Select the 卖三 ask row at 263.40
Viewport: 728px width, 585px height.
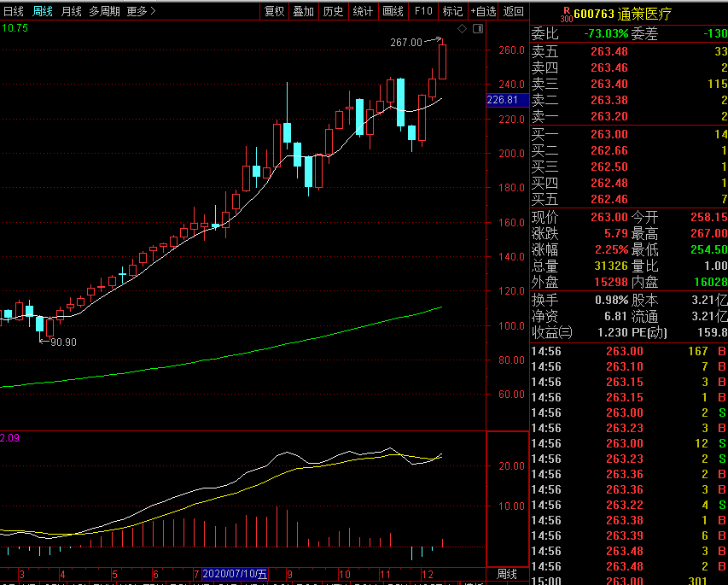629,84
